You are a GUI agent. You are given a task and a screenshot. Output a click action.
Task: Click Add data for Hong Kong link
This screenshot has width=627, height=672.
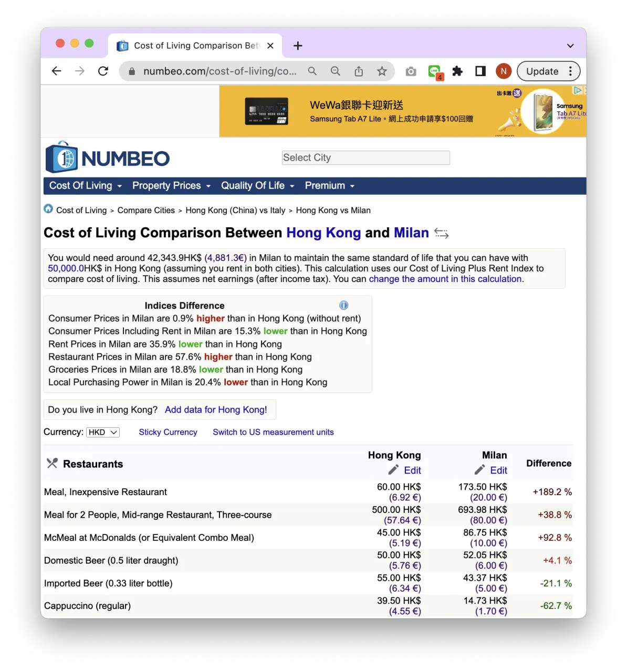click(216, 409)
